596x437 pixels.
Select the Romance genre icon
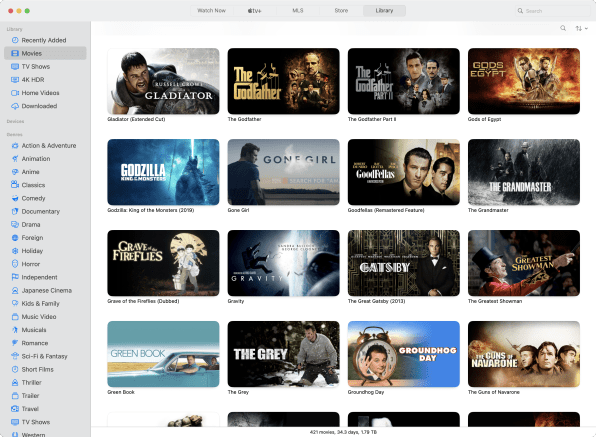pyautogui.click(x=15, y=343)
